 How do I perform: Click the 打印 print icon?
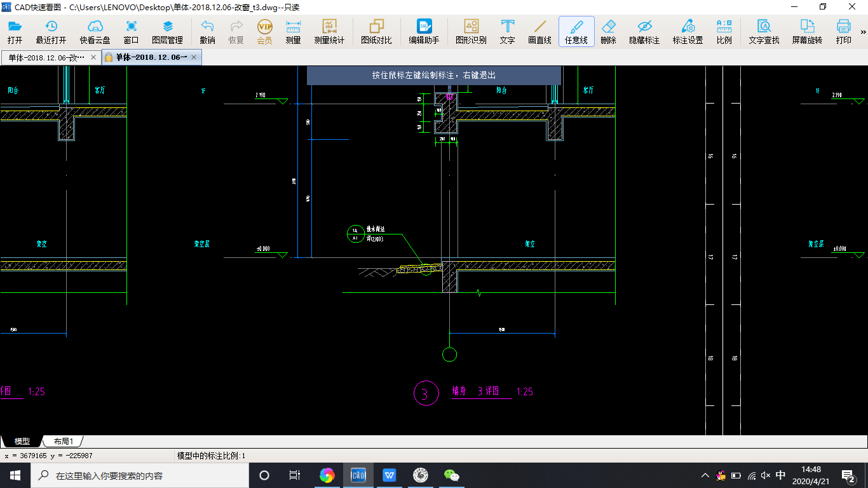pyautogui.click(x=844, y=32)
